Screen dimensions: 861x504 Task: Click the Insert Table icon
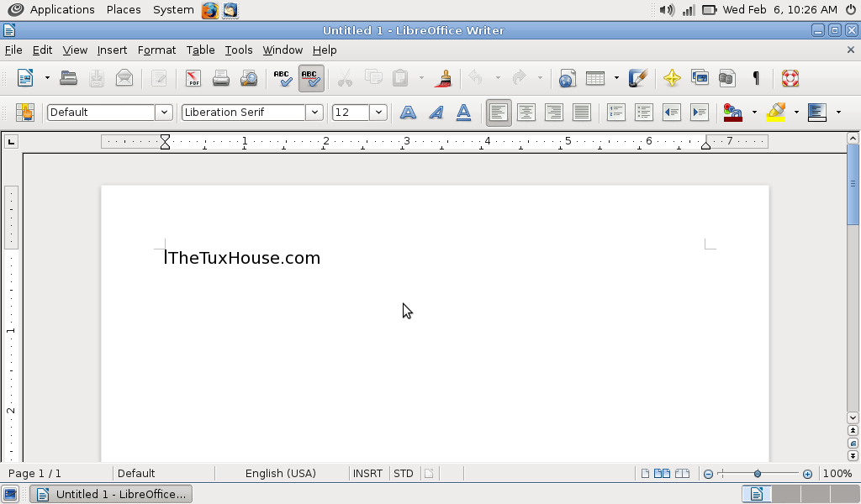point(595,78)
